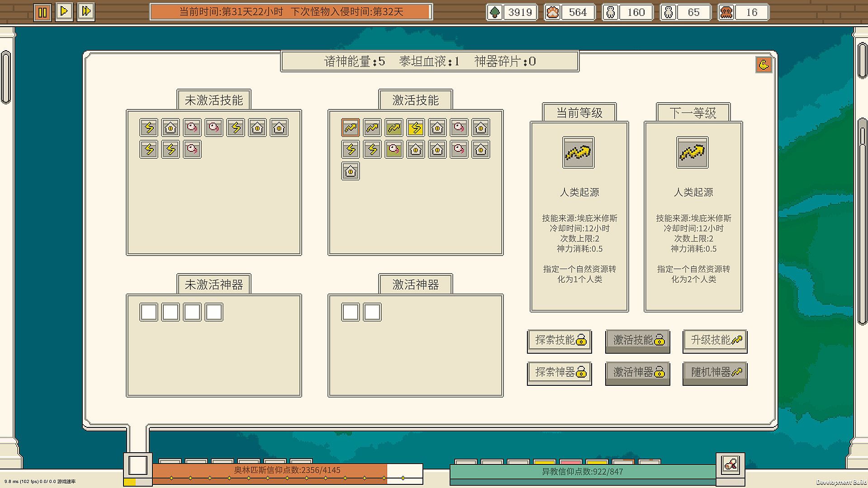This screenshot has width=868, height=488.
Task: Select first lightning skill in 激活技能 second row
Action: [x=351, y=150]
